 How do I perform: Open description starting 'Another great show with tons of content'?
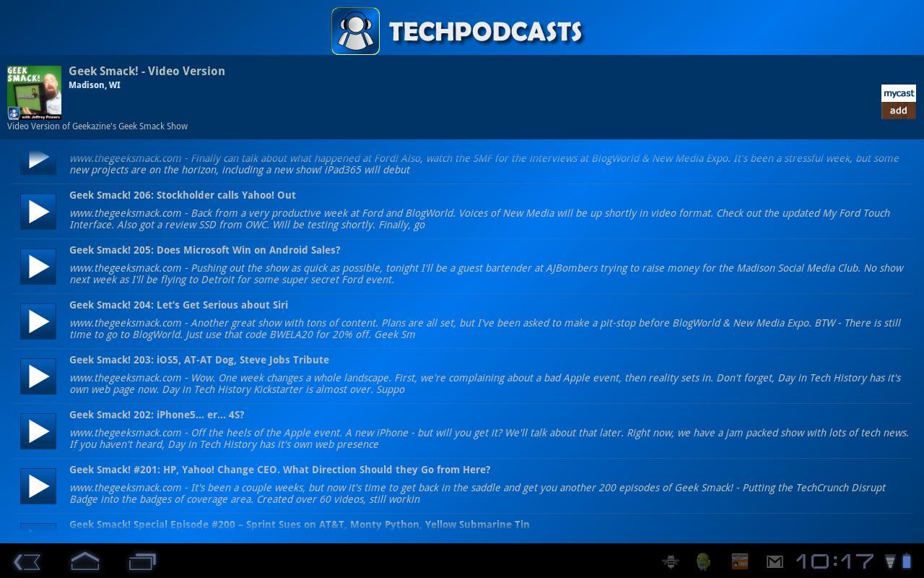(485, 329)
